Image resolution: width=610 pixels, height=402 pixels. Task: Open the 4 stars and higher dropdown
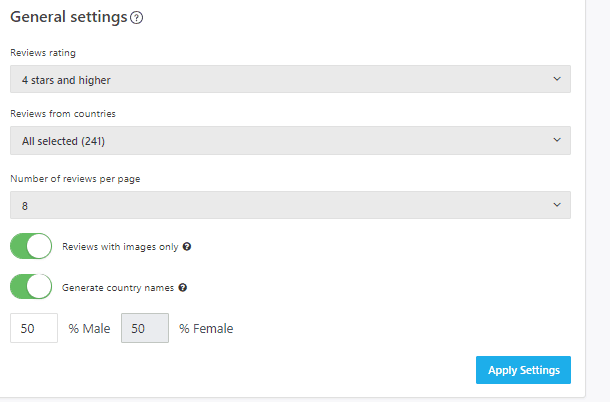[x=290, y=79]
